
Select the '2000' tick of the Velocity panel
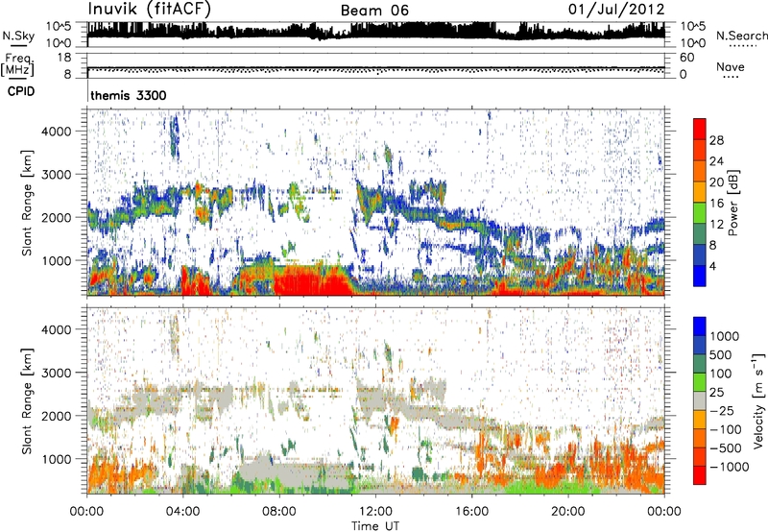[57, 416]
